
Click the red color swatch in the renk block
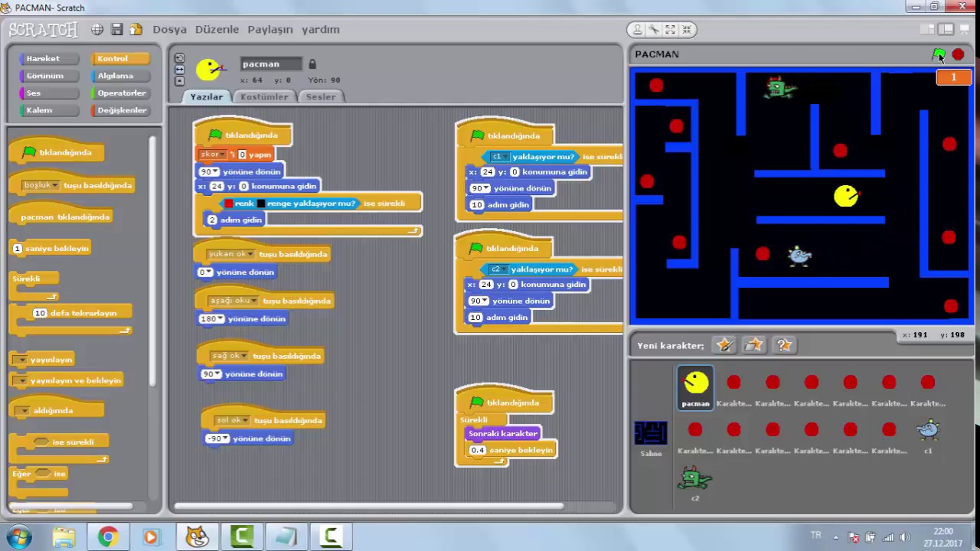point(228,204)
